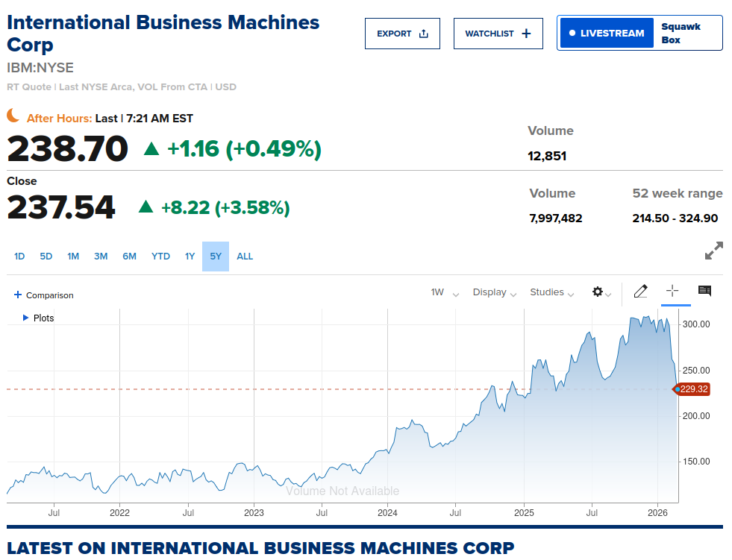Viewport: 732px width, 560px height.
Task: Click the Comparison plus icon
Action: coord(18,295)
